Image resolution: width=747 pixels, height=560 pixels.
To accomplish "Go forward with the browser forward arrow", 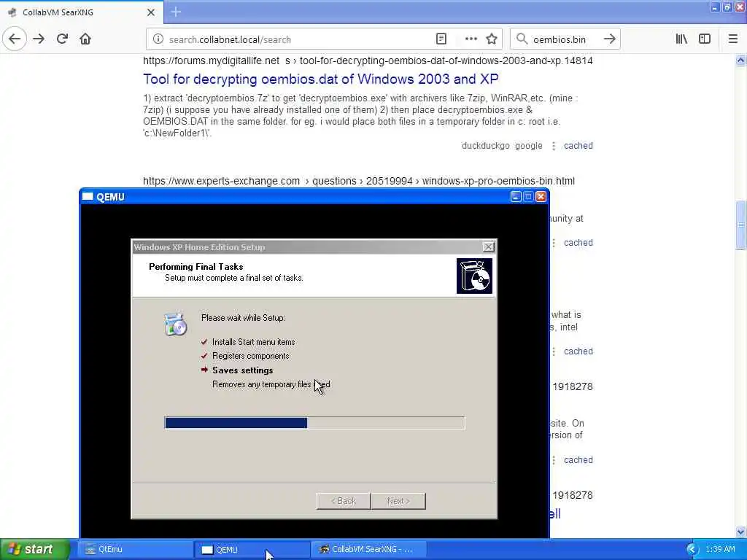I will click(x=39, y=39).
